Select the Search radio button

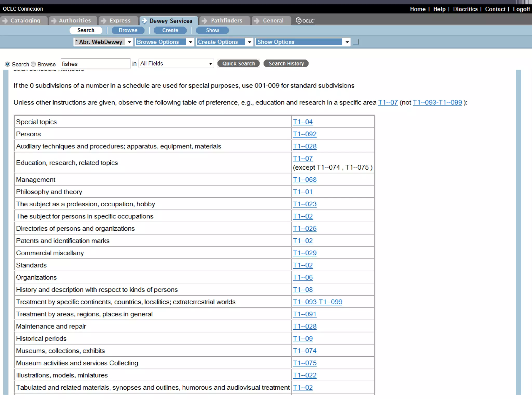(x=8, y=64)
